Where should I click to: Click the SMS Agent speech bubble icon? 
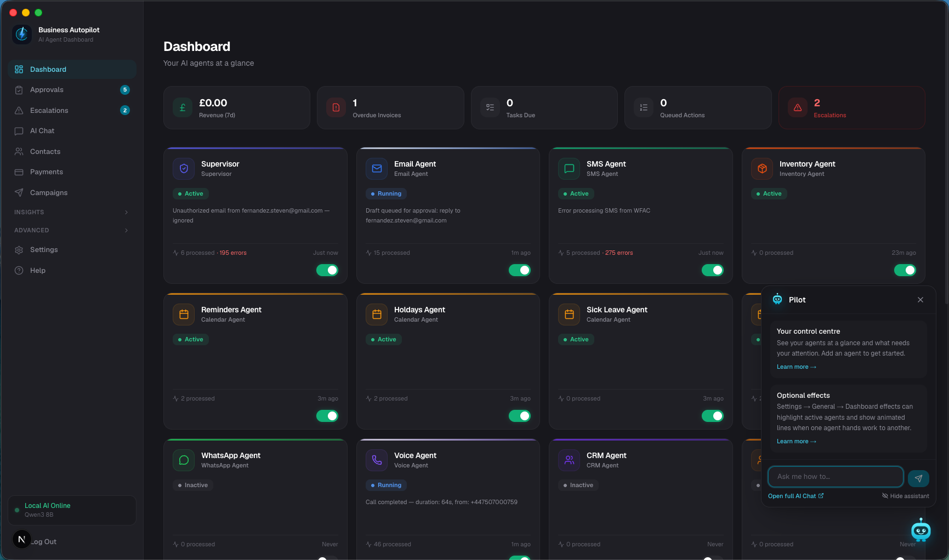pyautogui.click(x=569, y=169)
